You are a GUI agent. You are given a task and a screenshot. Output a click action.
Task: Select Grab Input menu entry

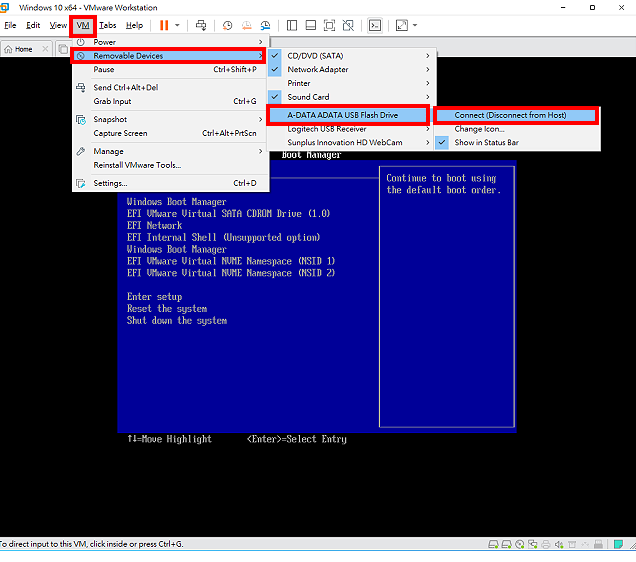[170, 101]
